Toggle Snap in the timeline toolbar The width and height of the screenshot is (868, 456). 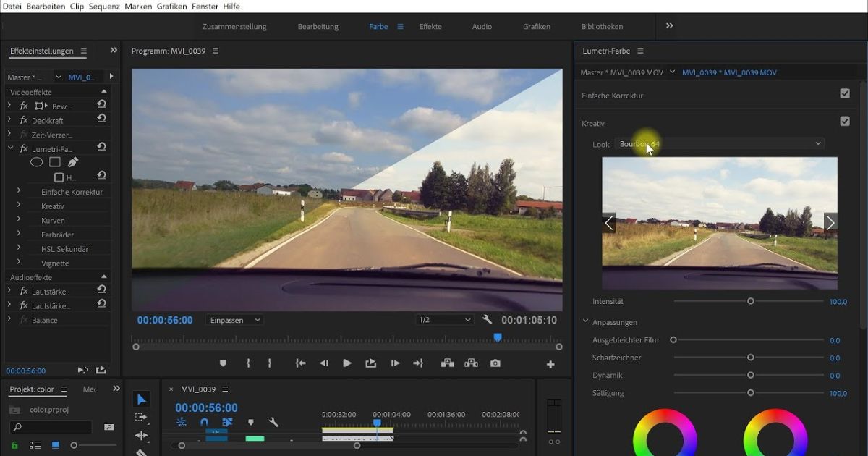click(x=204, y=421)
